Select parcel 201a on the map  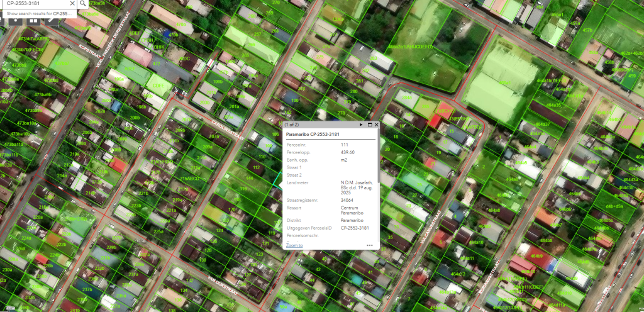(234, 106)
